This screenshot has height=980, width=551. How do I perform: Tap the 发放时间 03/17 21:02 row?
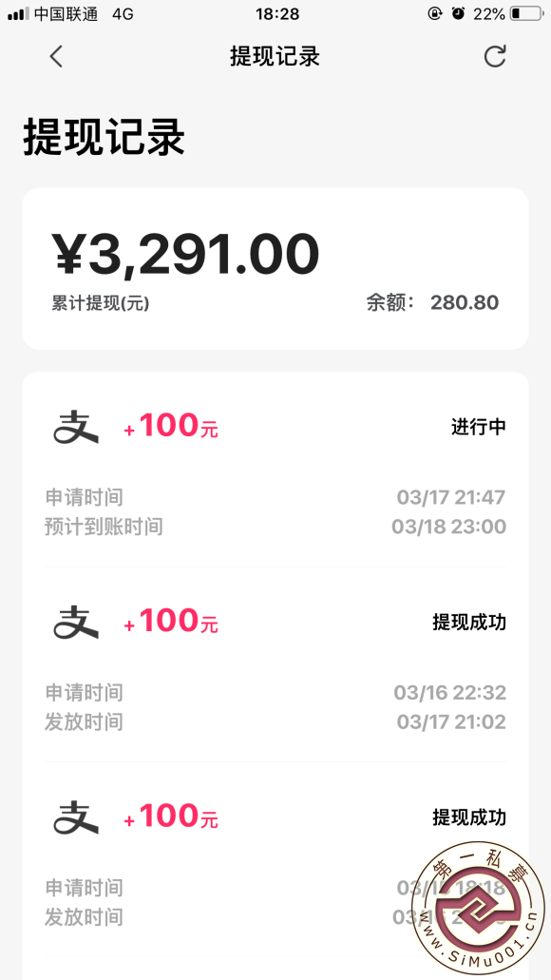pyautogui.click(x=275, y=722)
